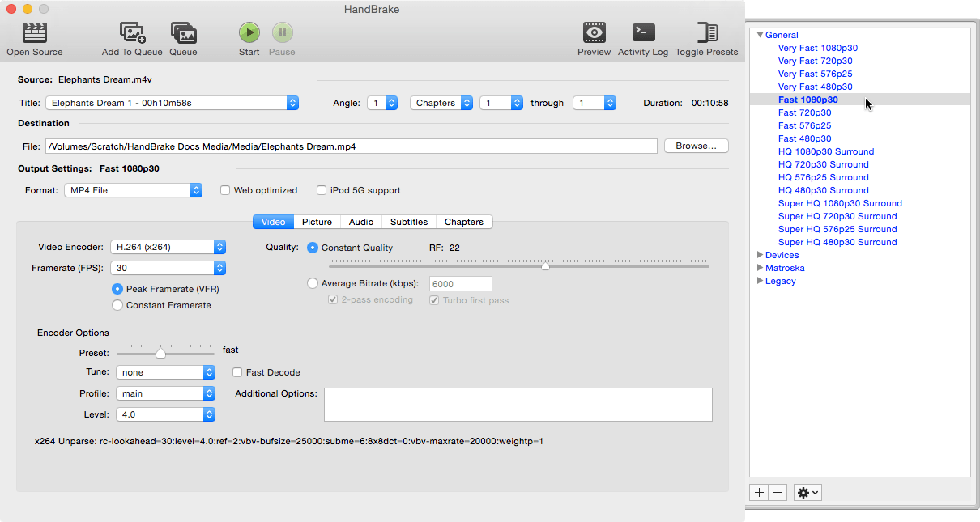Check the iPod 5G support option

pyautogui.click(x=322, y=190)
